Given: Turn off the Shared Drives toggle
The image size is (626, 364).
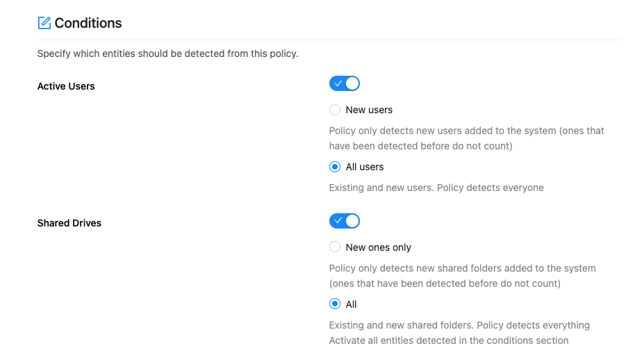Looking at the screenshot, I should click(x=344, y=221).
